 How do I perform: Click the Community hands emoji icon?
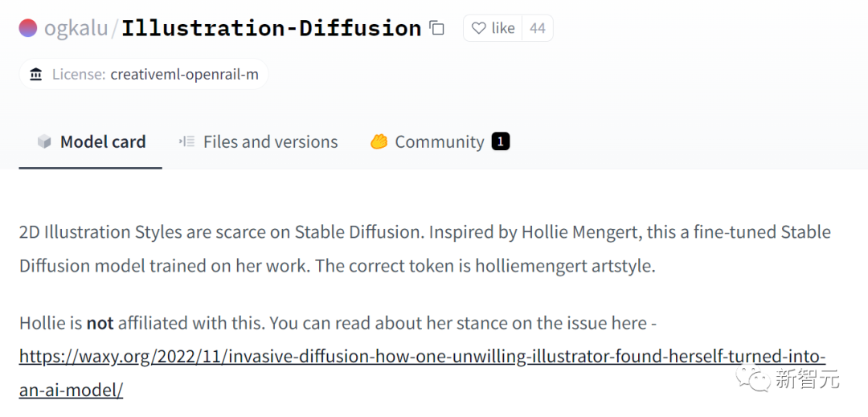[379, 142]
